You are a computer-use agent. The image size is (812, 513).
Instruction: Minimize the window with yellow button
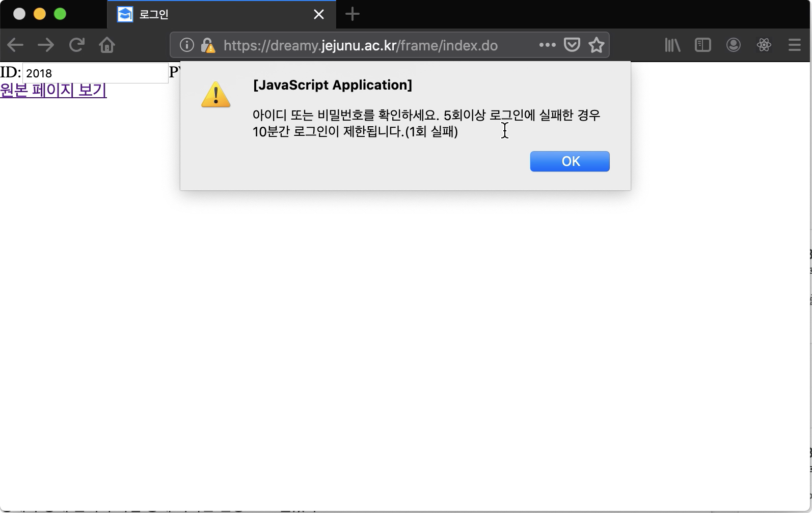coord(40,14)
